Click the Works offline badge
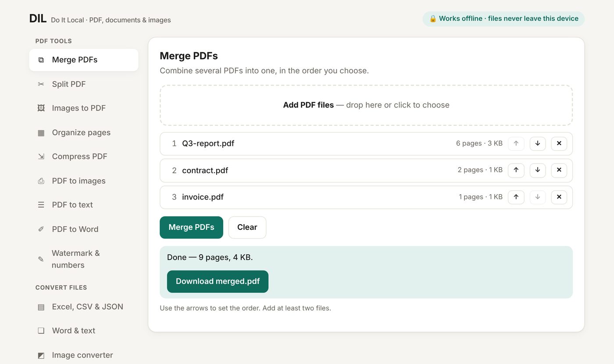 (x=503, y=19)
